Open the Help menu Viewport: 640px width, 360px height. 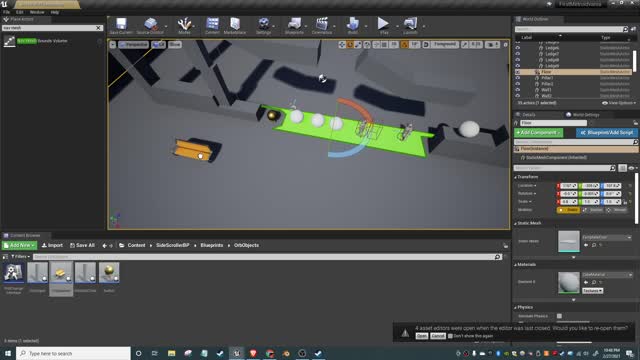click(55, 12)
